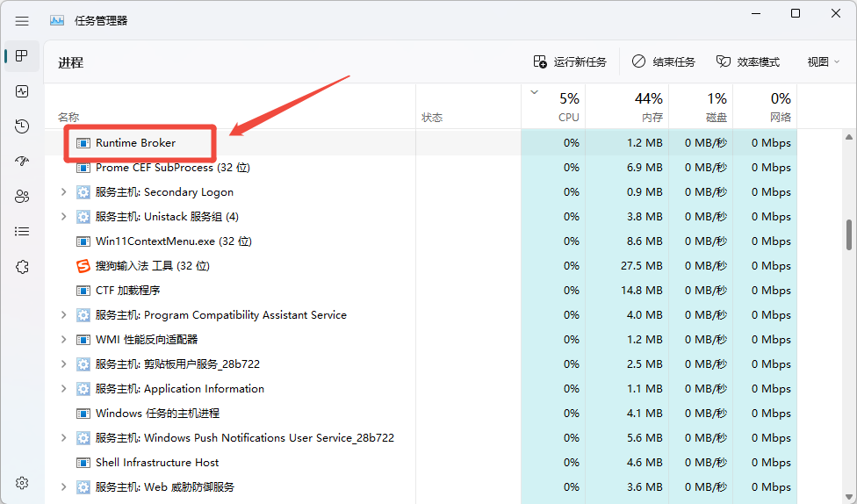Image resolution: width=857 pixels, height=504 pixels.
Task: Open Task Manager settings gear
Action: tap(22, 483)
